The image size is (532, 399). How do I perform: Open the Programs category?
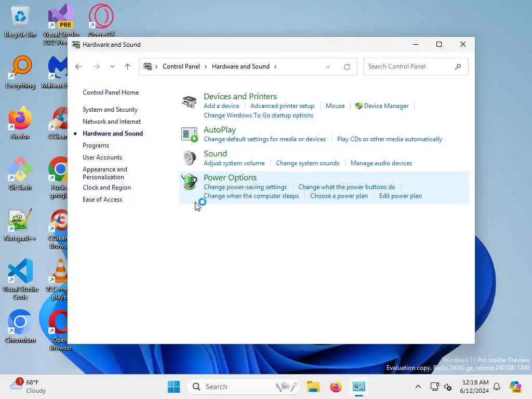click(x=96, y=145)
